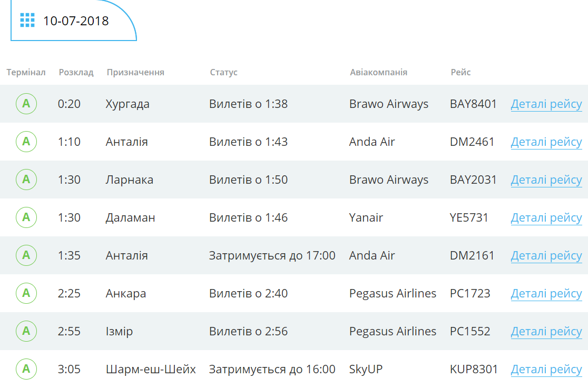Open the calendar grid icon beside 10-07-2018
This screenshot has height=388, width=588.
27,20
